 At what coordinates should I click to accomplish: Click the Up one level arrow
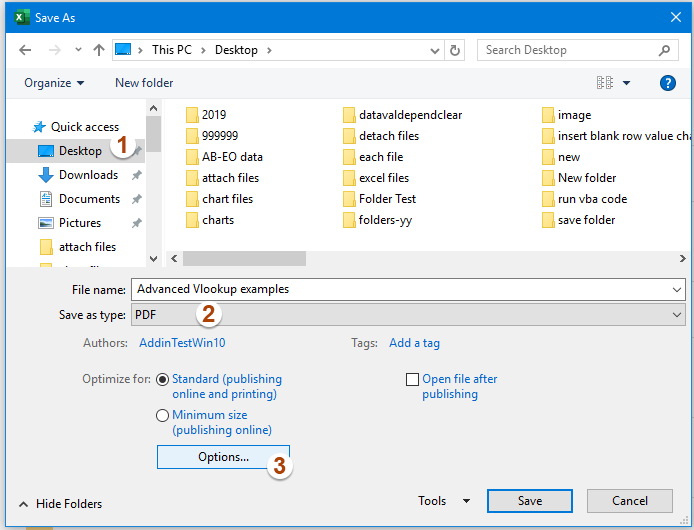click(98, 50)
